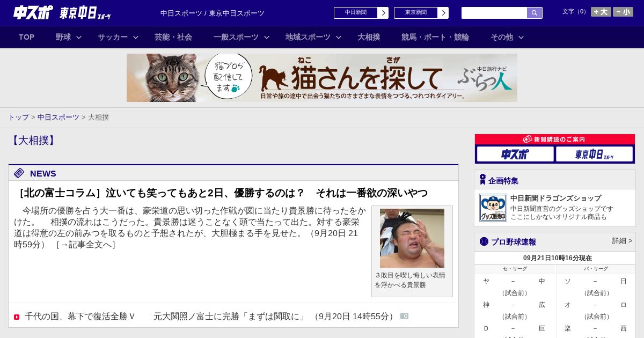Go to TOP in navigation bar
This screenshot has height=338, width=644.
[x=26, y=37]
